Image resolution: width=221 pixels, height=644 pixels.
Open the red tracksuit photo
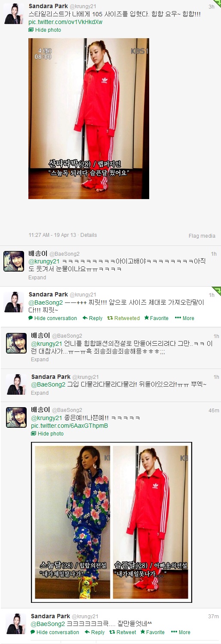click(89, 118)
